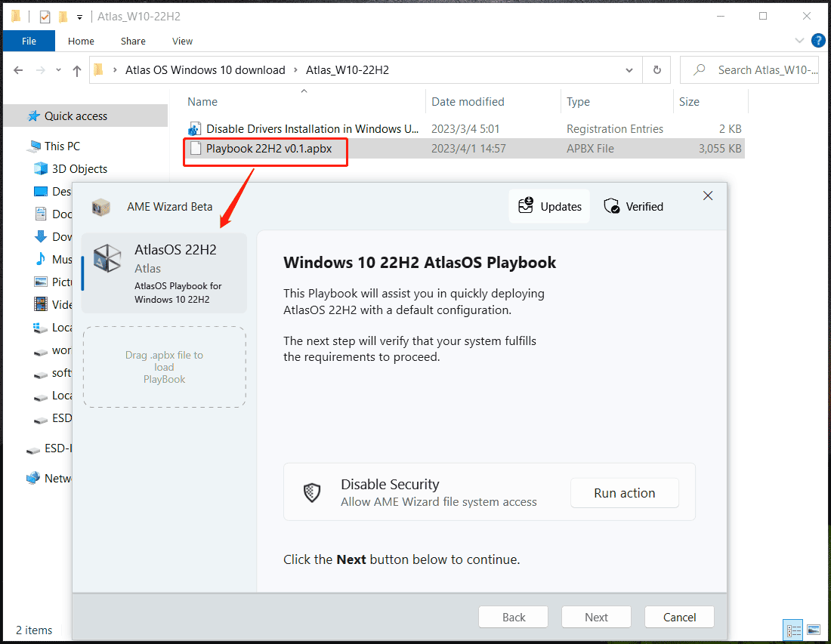Open the Home ribbon tab

pyautogui.click(x=81, y=41)
